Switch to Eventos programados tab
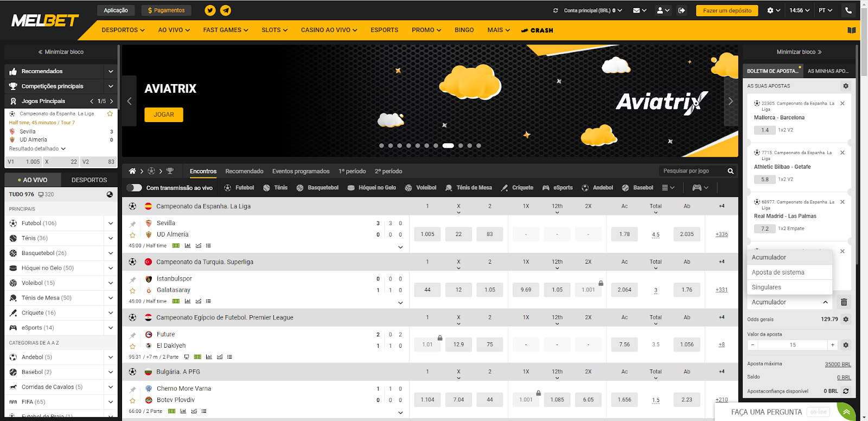This screenshot has height=421, width=868. pos(301,171)
